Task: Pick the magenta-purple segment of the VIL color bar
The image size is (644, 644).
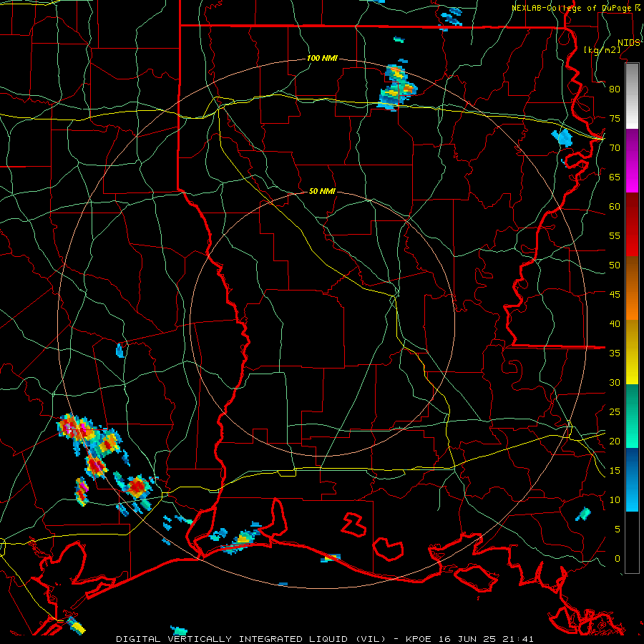Action: (x=632, y=161)
